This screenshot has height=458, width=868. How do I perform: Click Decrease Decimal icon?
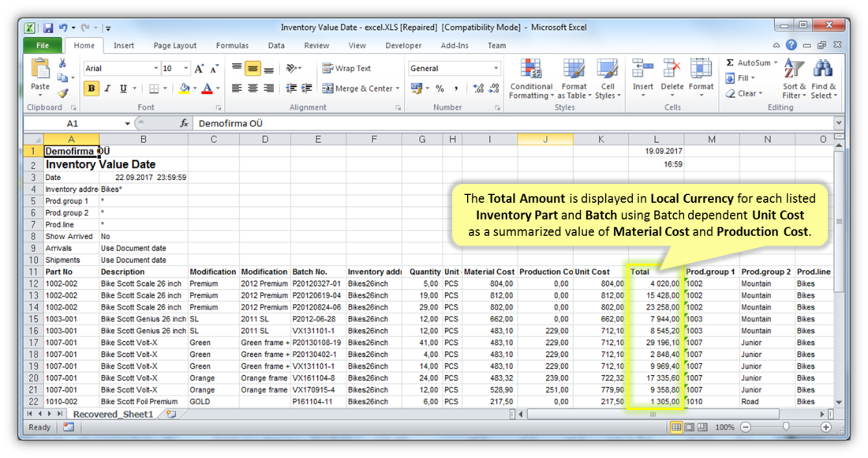(x=494, y=88)
